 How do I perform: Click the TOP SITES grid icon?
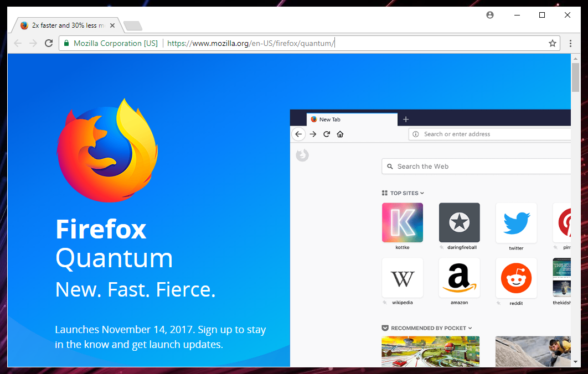point(384,193)
